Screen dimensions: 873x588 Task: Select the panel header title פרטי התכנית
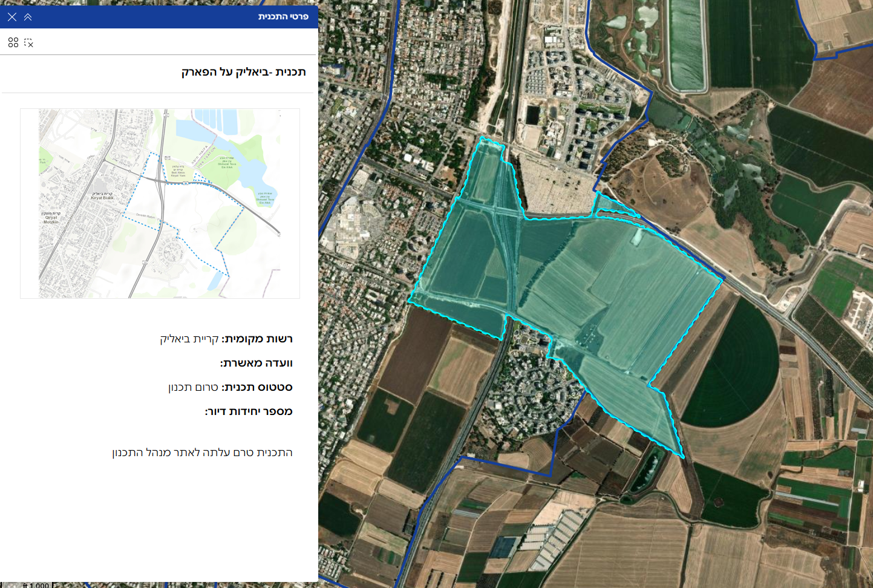283,16
